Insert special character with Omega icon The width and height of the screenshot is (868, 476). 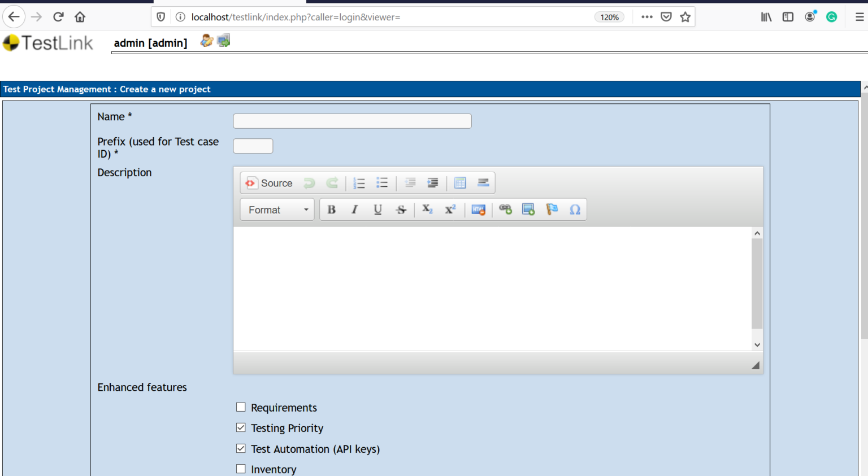pos(575,209)
